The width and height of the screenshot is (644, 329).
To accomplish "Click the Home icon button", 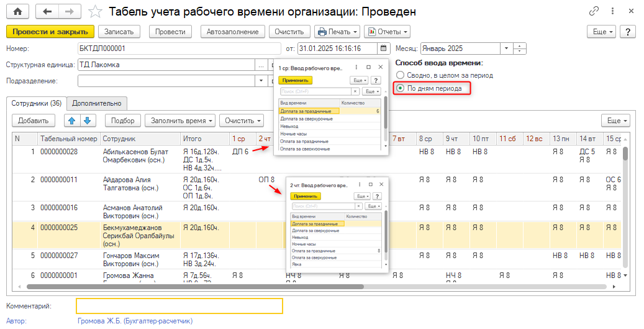I will pyautogui.click(x=17, y=12).
